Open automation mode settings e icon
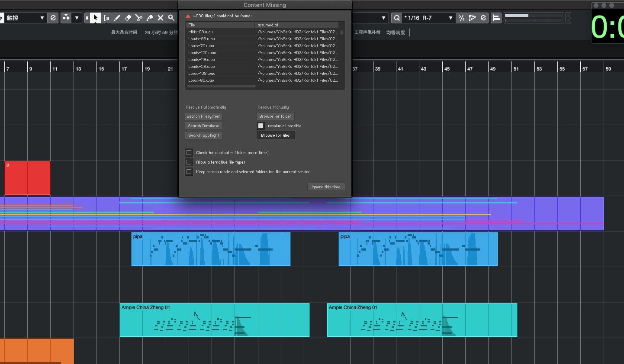The image size is (624, 364). pyautogui.click(x=53, y=18)
